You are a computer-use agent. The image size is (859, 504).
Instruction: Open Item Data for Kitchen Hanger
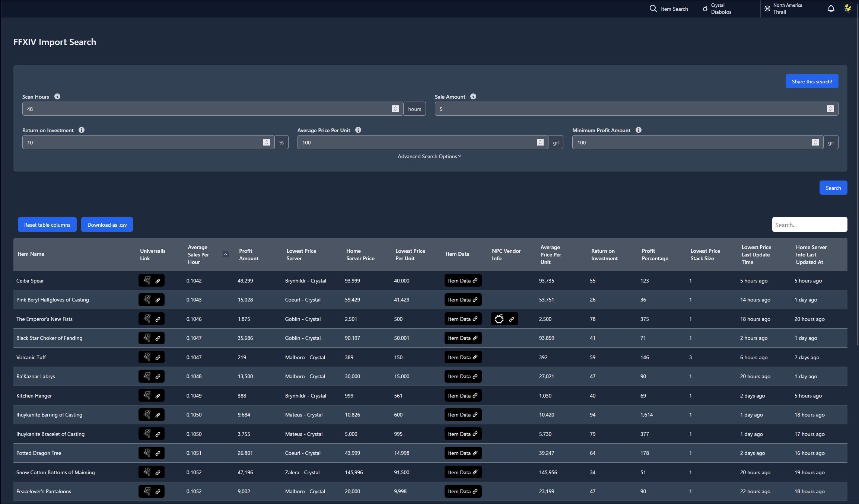pyautogui.click(x=463, y=395)
